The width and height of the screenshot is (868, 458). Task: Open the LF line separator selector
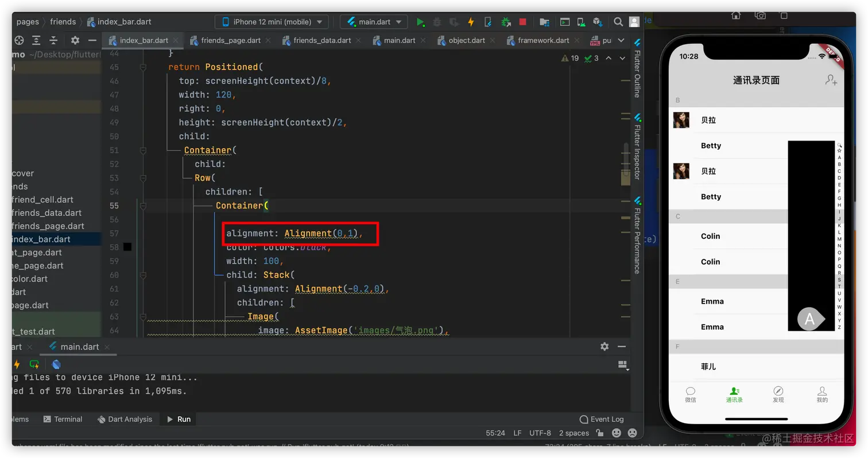coord(517,433)
